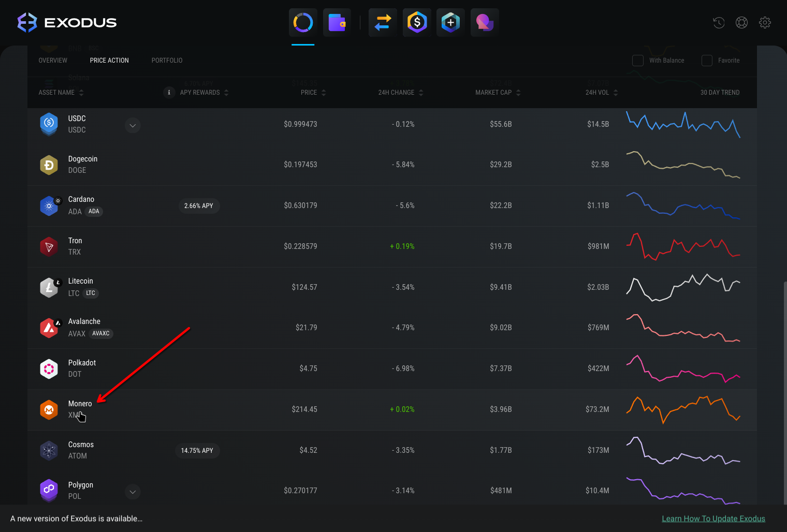The image size is (787, 532).
Task: Expand the USDC asset row chevron
Action: pos(133,126)
